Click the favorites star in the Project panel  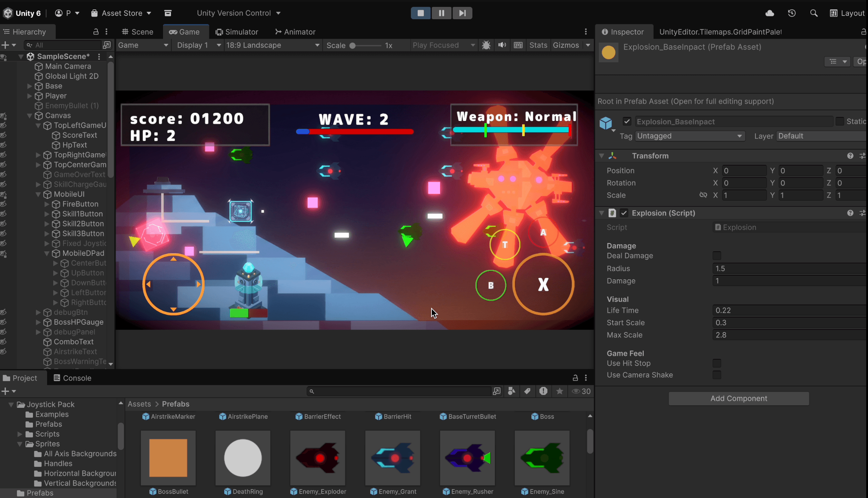click(560, 391)
